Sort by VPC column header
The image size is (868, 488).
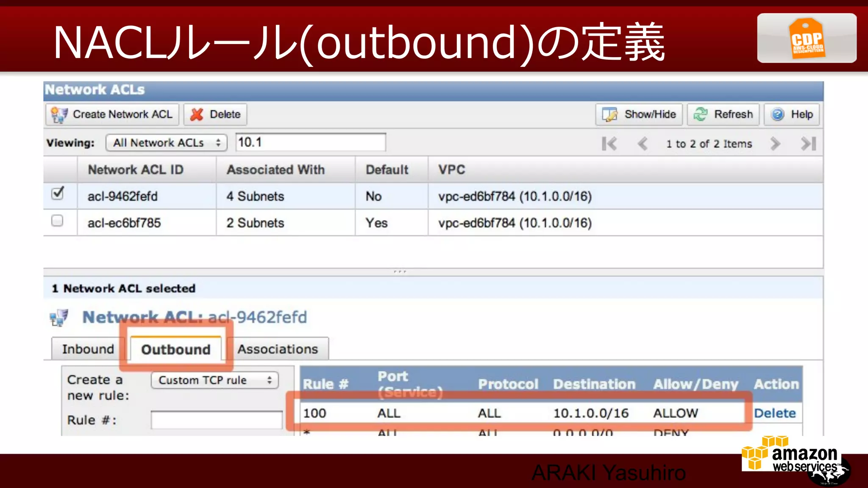[x=626, y=169]
